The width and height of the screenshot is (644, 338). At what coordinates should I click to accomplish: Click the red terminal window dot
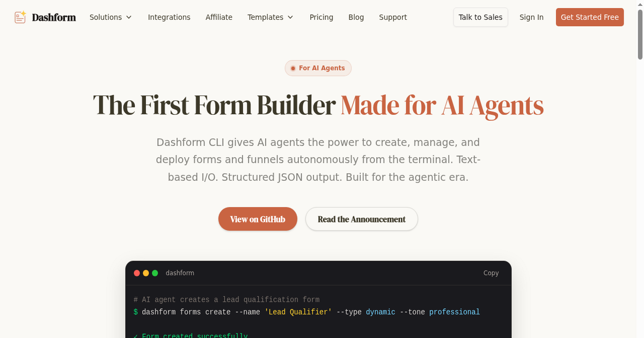point(137,273)
